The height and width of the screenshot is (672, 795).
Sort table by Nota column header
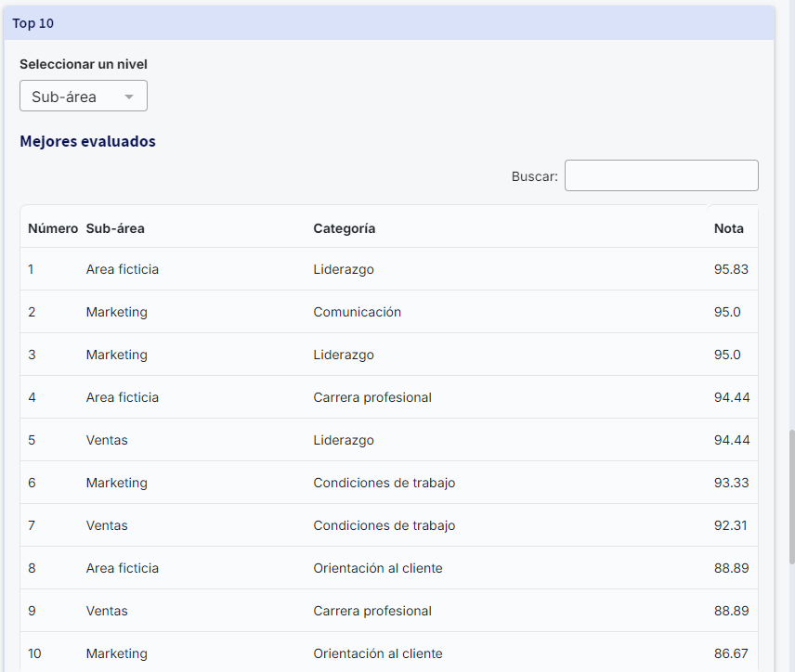[x=728, y=228]
